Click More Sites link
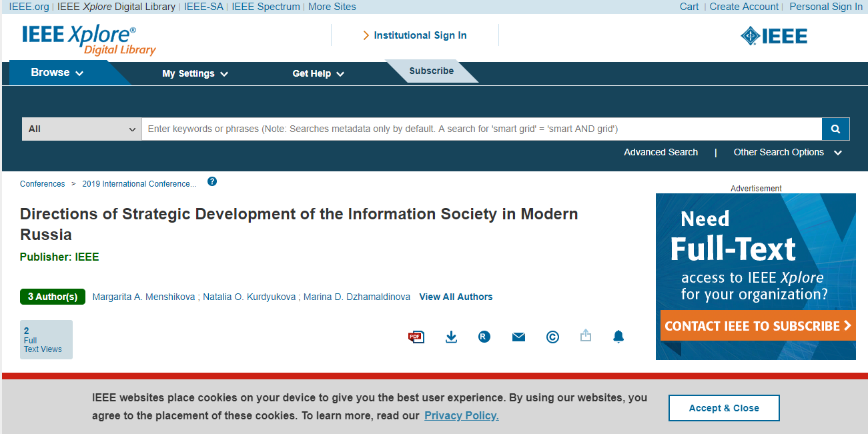This screenshot has height=434, width=868. click(x=332, y=7)
